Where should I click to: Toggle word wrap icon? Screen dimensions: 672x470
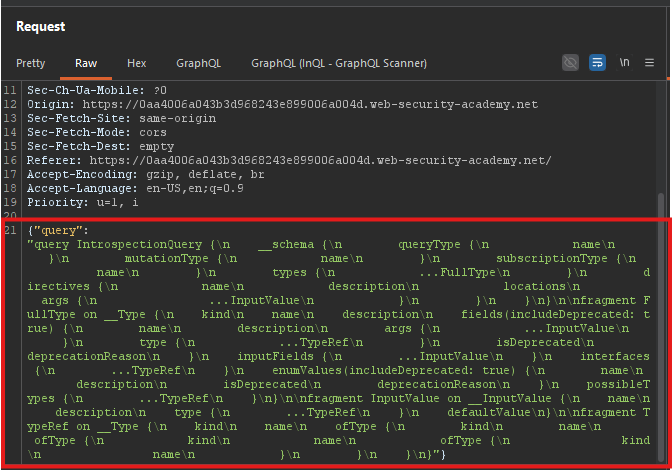(597, 63)
